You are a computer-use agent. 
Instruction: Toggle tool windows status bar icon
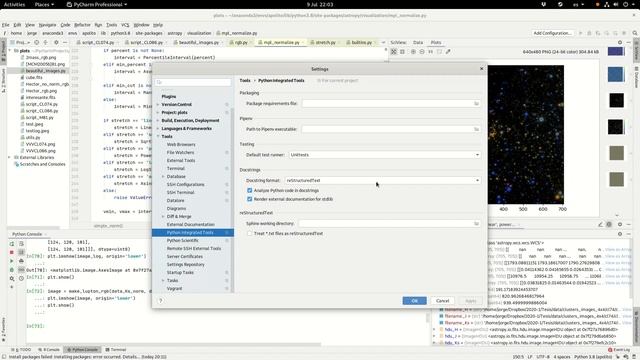point(4,357)
